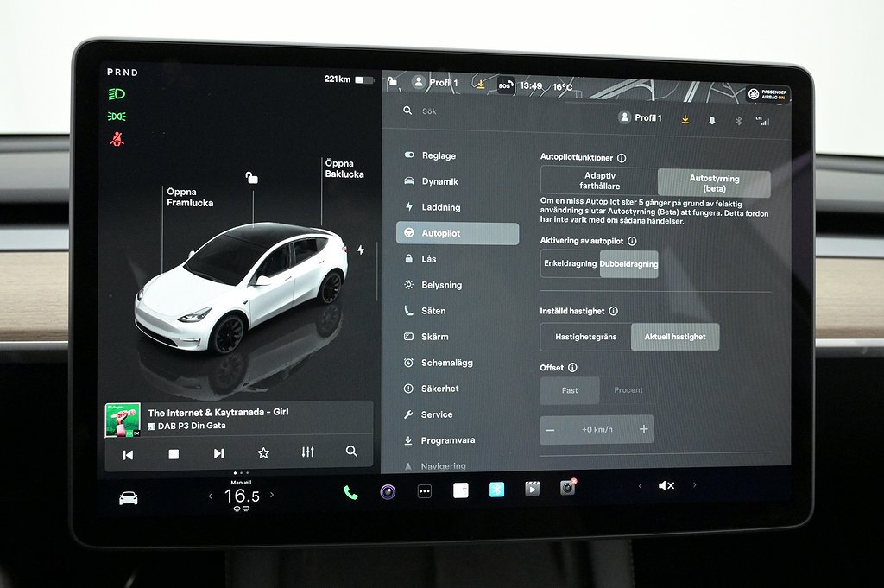Screen dimensions: 884x588
Task: Open the Profil 1 dropdown in settings
Action: tap(640, 118)
